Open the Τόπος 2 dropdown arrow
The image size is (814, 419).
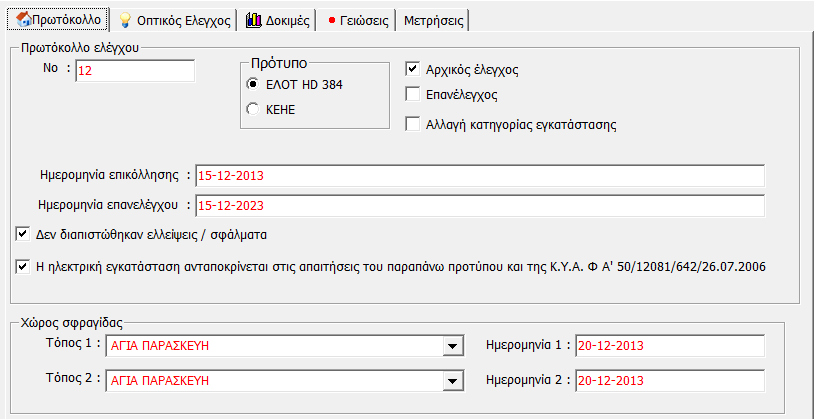(x=449, y=381)
